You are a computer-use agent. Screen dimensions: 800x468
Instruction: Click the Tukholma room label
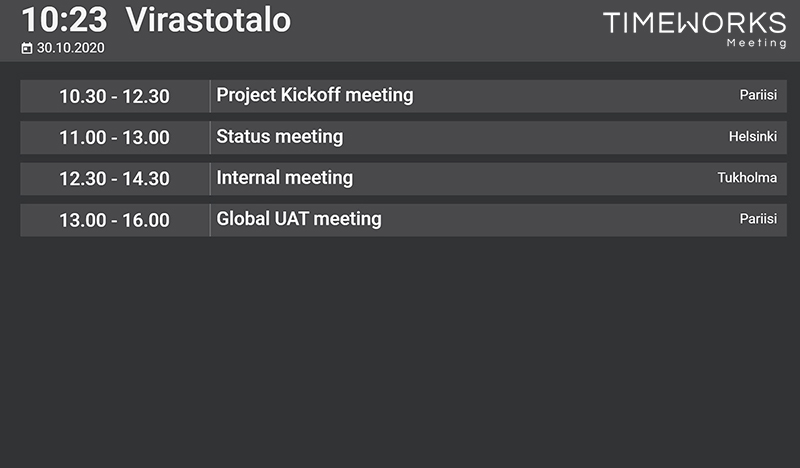747,178
